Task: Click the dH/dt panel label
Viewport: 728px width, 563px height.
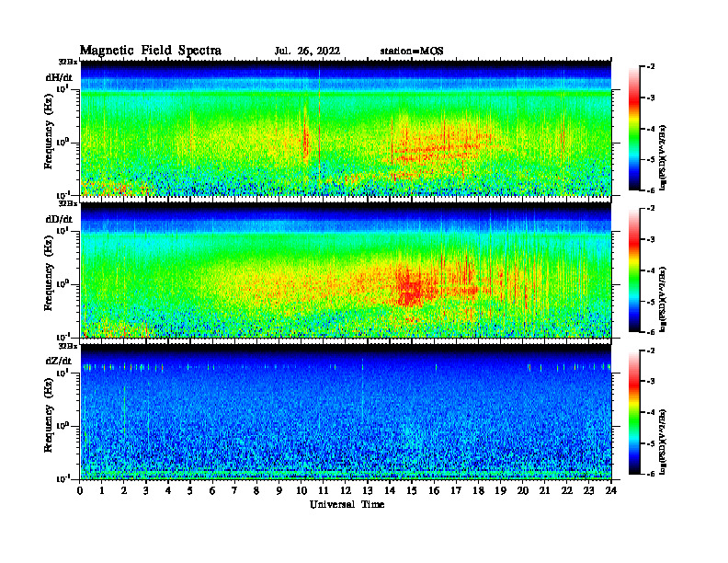Action: tap(59, 77)
